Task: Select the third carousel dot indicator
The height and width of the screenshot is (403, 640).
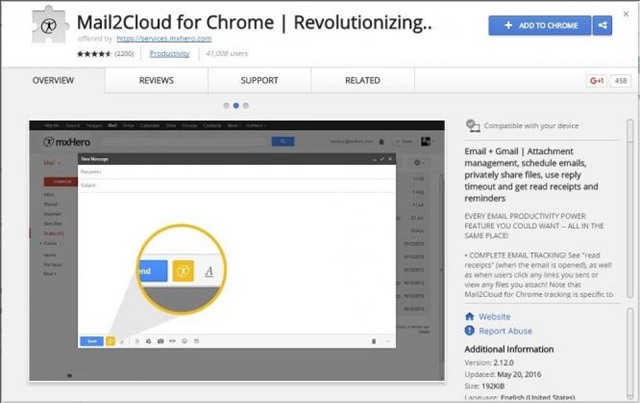Action: (x=247, y=104)
